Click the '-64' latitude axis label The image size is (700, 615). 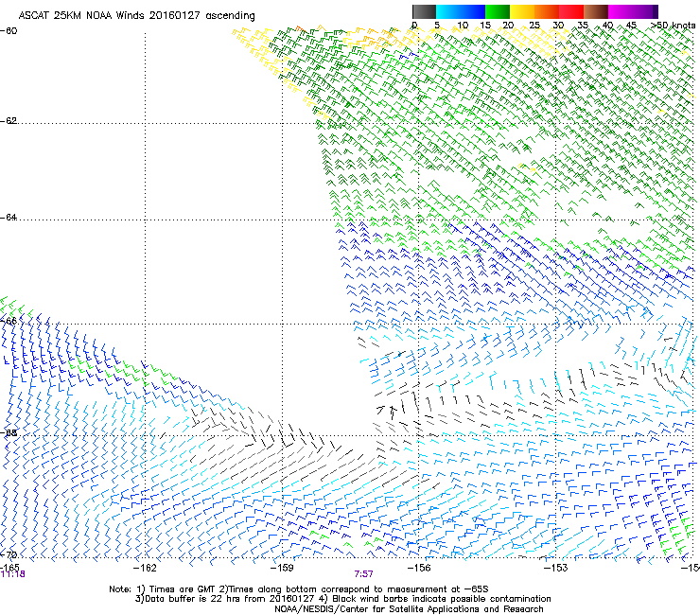tap(9, 218)
